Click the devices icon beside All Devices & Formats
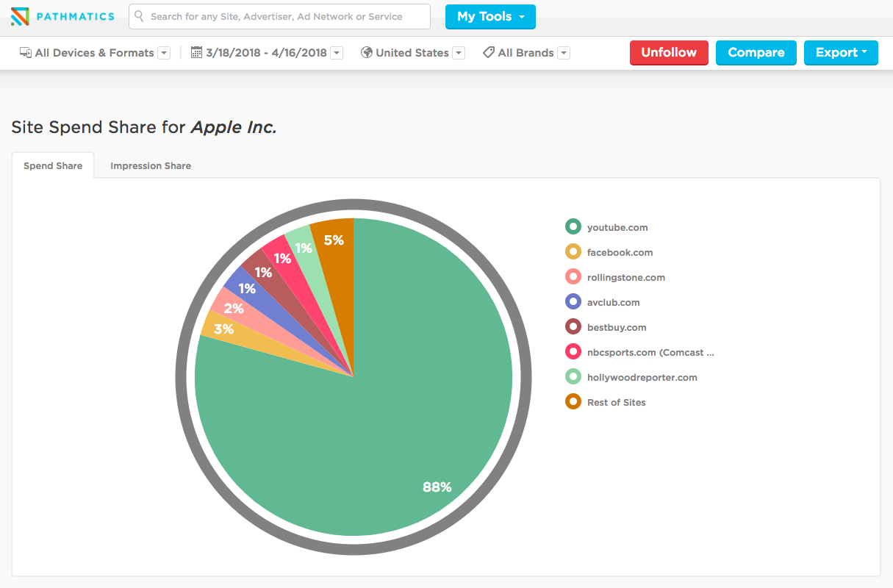The height and width of the screenshot is (588, 893). coord(26,52)
